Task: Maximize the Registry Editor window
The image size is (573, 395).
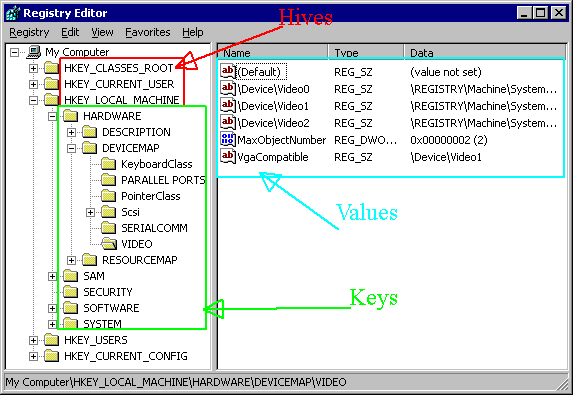Action: 540,13
